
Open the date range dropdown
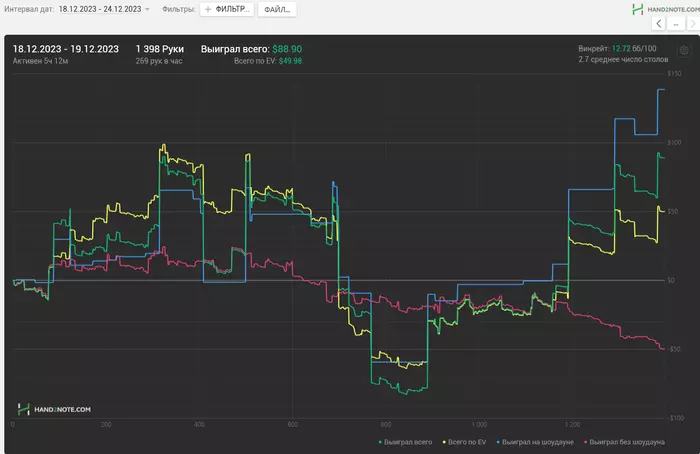tap(100, 9)
